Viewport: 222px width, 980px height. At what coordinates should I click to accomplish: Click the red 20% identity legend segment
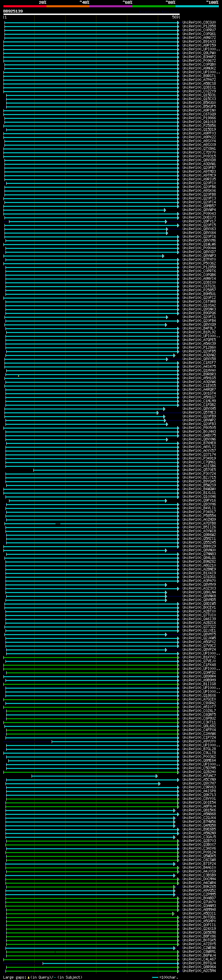(25, 6)
